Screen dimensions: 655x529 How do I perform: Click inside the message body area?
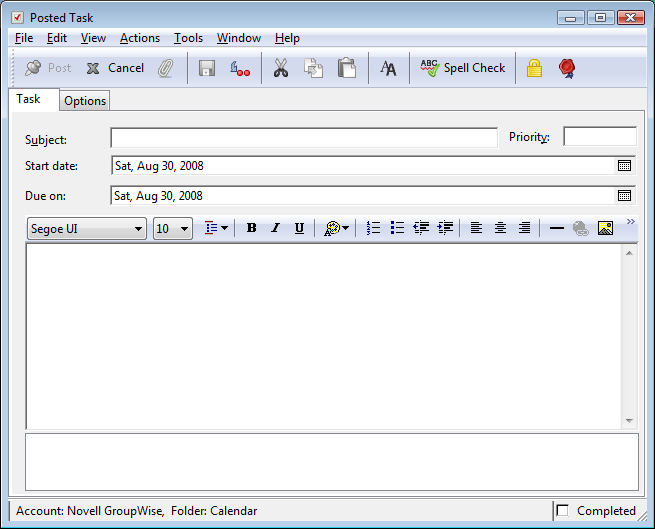point(324,336)
